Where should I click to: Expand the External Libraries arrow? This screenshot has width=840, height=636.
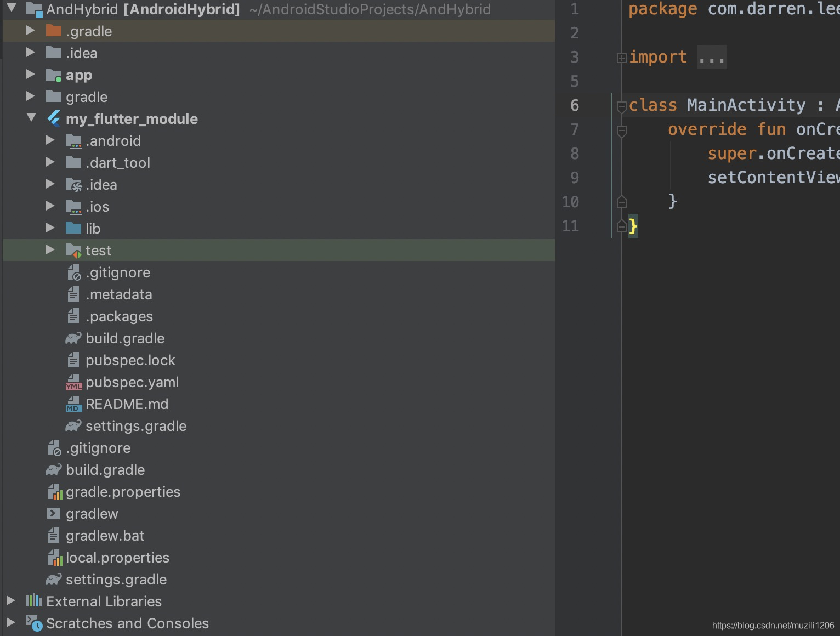click(x=11, y=601)
